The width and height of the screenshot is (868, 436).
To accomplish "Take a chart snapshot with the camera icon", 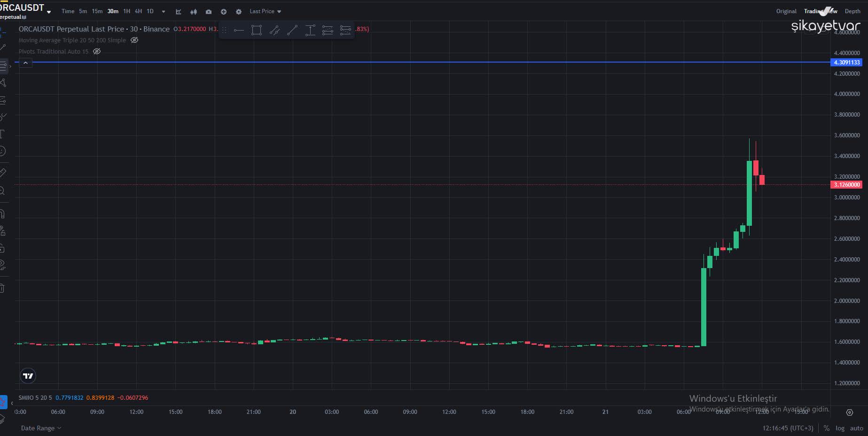I will pos(208,11).
